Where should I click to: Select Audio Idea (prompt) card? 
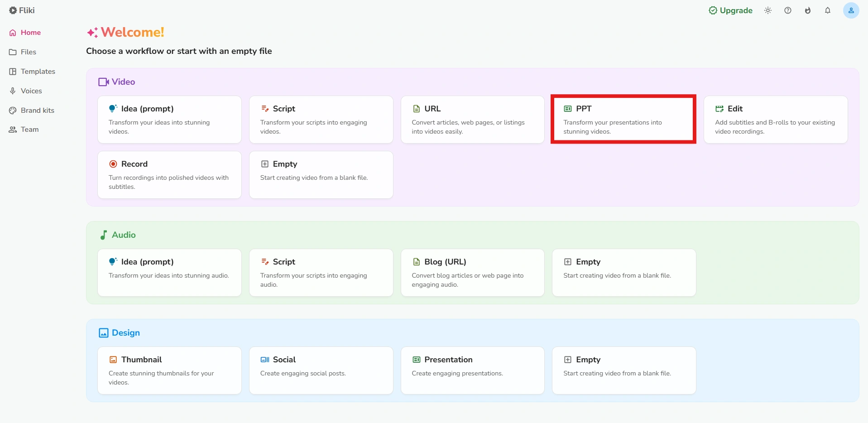tap(169, 273)
